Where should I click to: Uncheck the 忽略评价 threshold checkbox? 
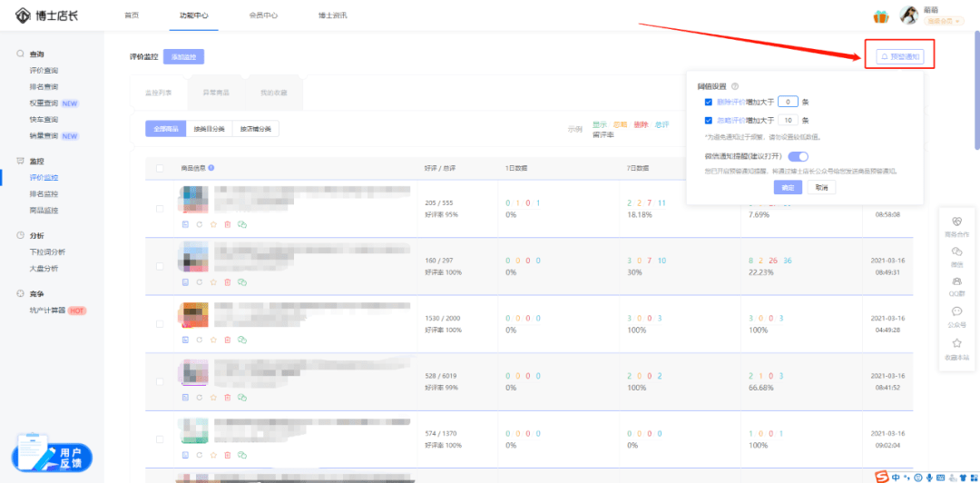(x=709, y=120)
